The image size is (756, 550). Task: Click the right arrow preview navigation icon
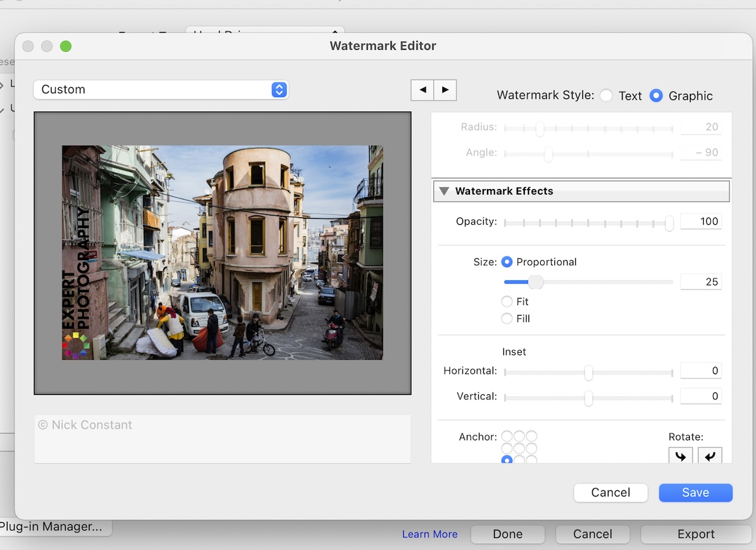[x=445, y=90]
